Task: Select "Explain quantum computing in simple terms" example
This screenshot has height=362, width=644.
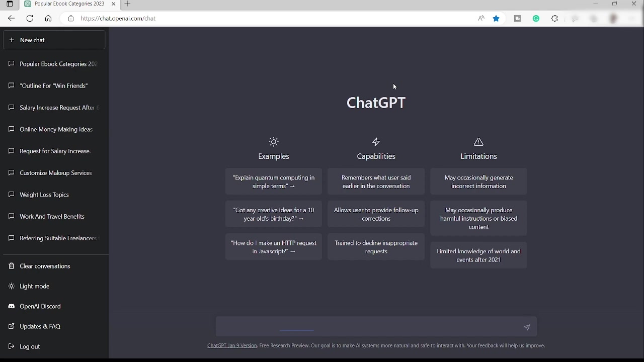Action: (x=274, y=182)
